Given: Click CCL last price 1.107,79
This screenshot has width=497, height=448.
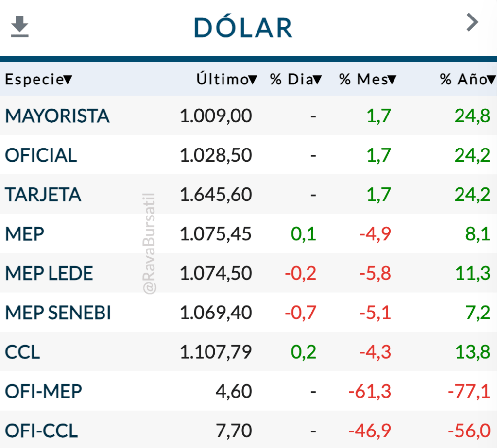Looking at the screenshot, I should (x=216, y=352).
